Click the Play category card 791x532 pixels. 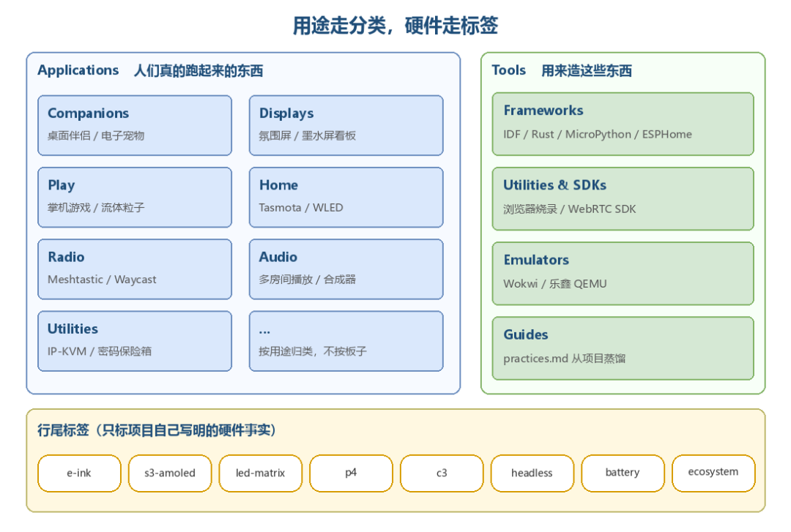tap(135, 197)
